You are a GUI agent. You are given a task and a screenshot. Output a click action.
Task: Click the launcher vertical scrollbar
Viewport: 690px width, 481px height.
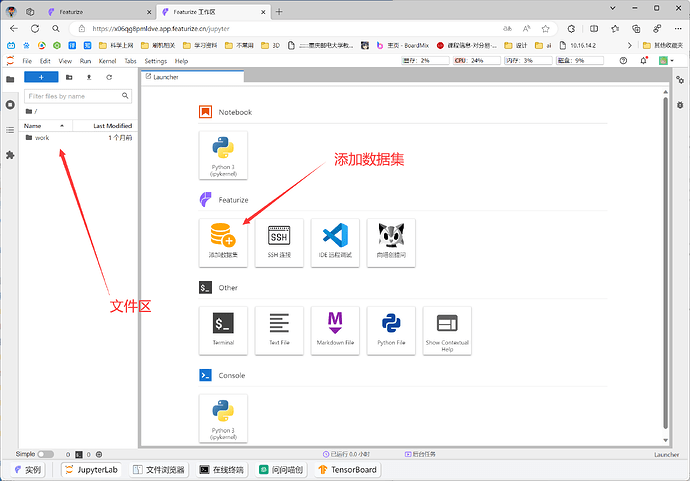665,264
